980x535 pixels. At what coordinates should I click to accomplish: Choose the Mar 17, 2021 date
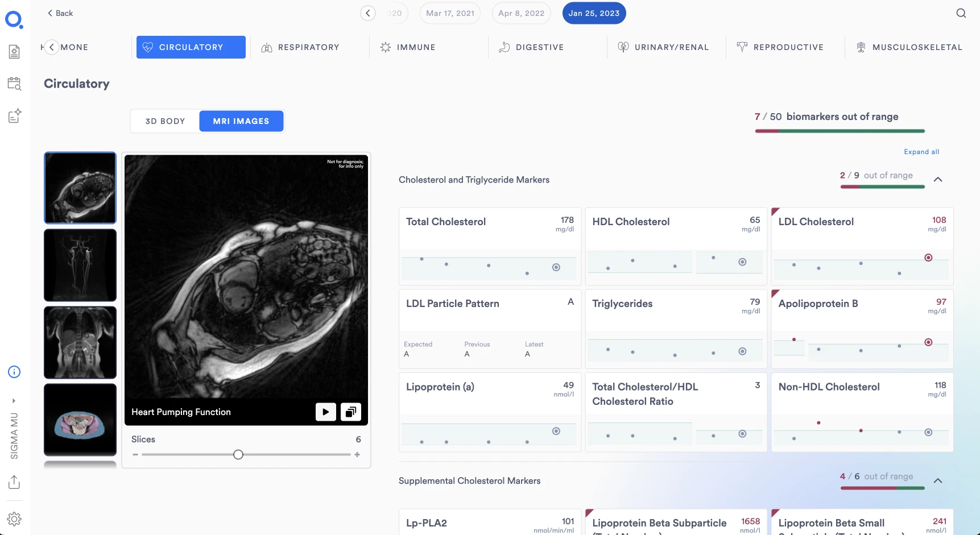pyautogui.click(x=450, y=13)
